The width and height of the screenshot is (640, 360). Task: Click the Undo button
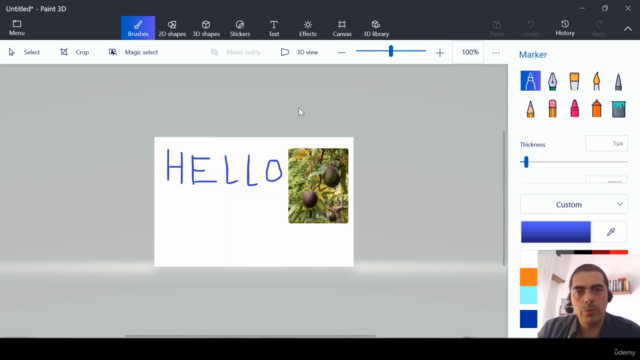[x=531, y=28]
